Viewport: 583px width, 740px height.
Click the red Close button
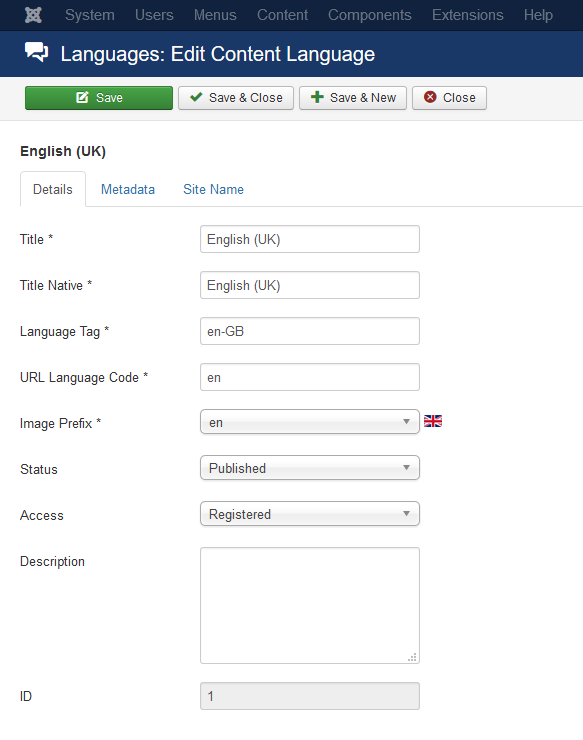coord(449,98)
